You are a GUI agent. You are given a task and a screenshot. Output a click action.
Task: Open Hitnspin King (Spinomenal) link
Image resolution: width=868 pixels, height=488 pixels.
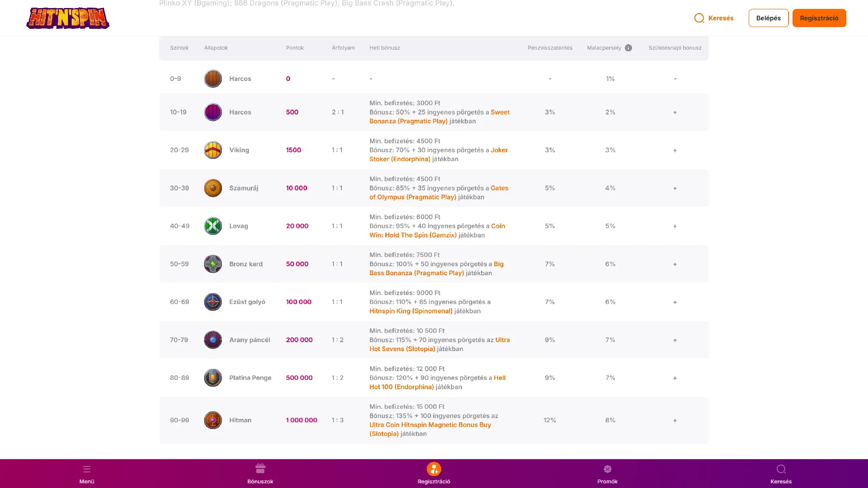click(x=411, y=311)
